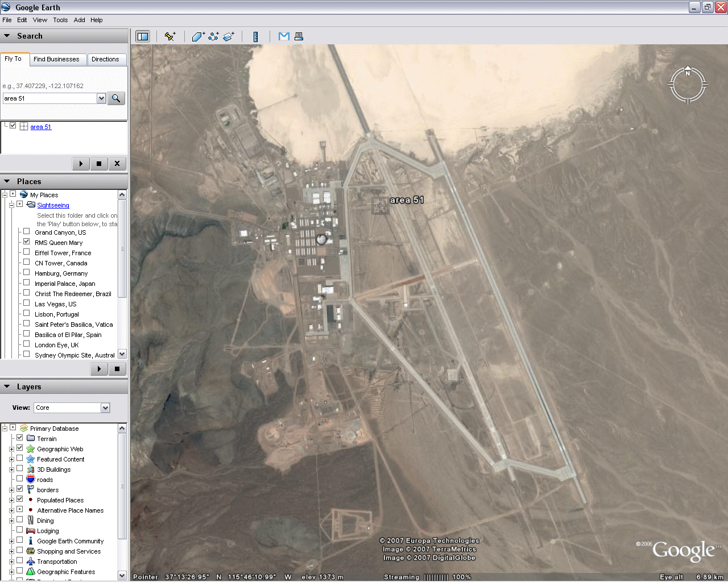Click the Email envelope toolbar icon

point(284,36)
